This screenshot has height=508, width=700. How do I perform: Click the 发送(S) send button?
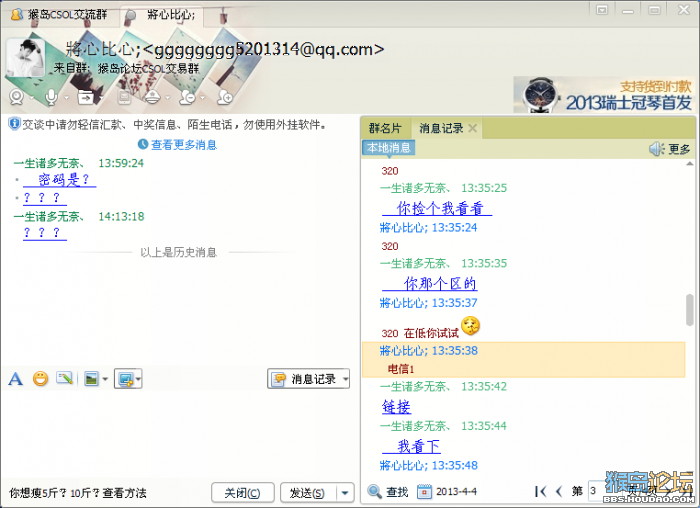[x=308, y=493]
